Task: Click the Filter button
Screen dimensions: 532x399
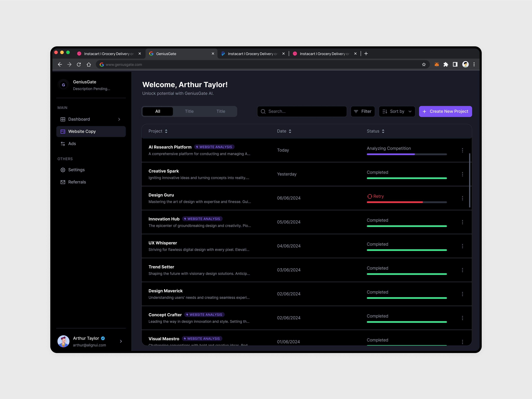Action: (363, 112)
